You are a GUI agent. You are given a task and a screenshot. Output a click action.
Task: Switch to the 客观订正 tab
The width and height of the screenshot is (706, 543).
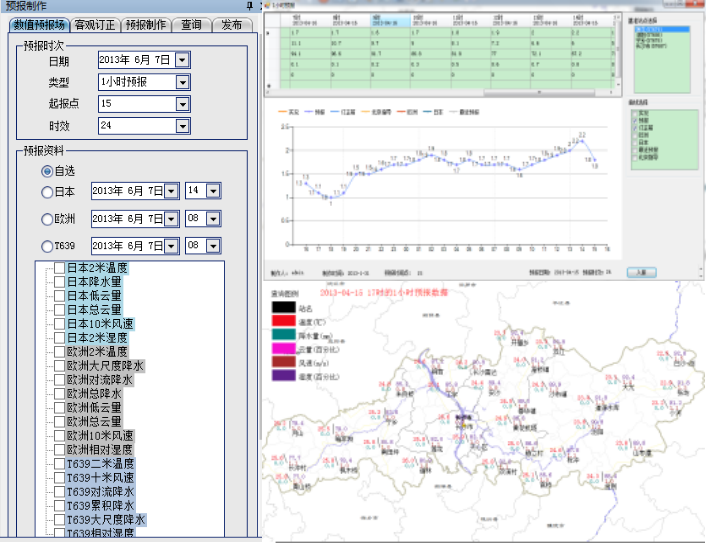93,25
